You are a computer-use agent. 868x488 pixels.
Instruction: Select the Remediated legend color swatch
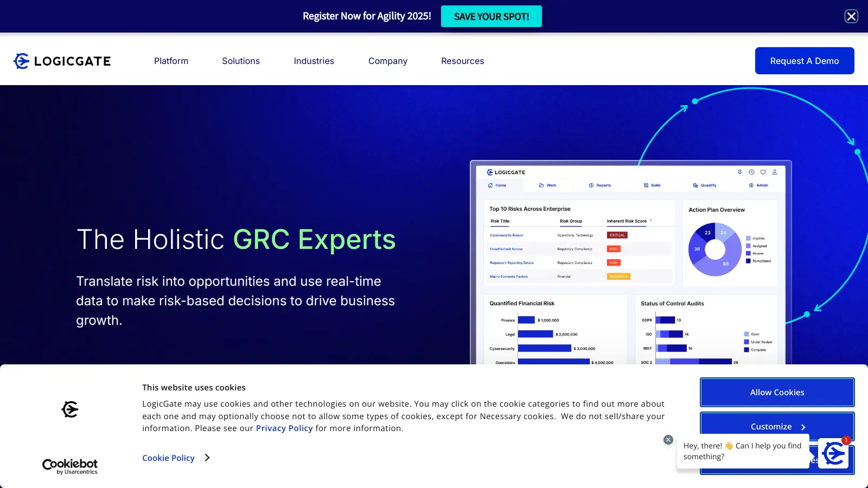[748, 261]
